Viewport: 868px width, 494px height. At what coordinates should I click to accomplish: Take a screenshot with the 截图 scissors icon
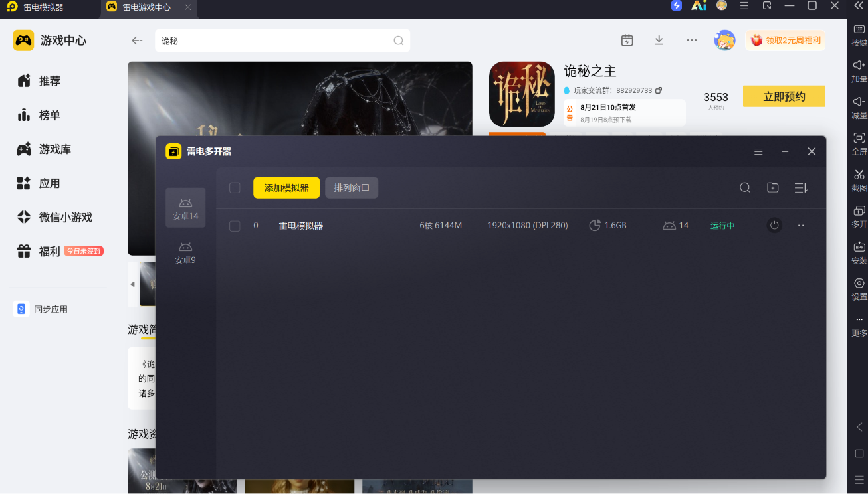859,174
